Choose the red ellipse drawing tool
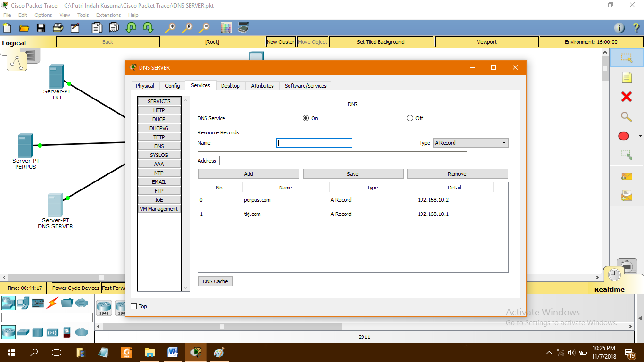Viewport: 644px width, 362px height. click(624, 136)
